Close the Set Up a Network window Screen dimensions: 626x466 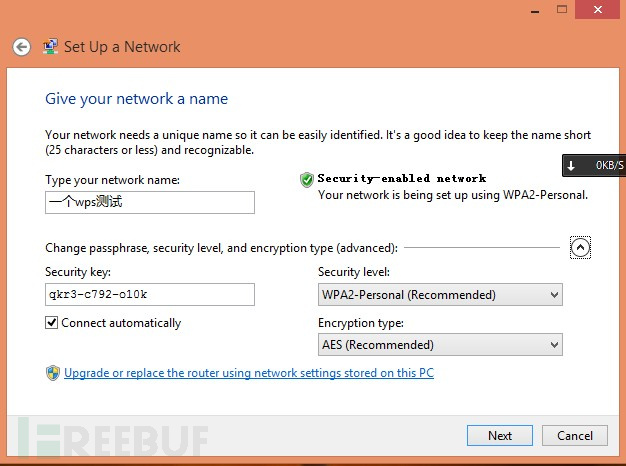pyautogui.click(x=598, y=9)
